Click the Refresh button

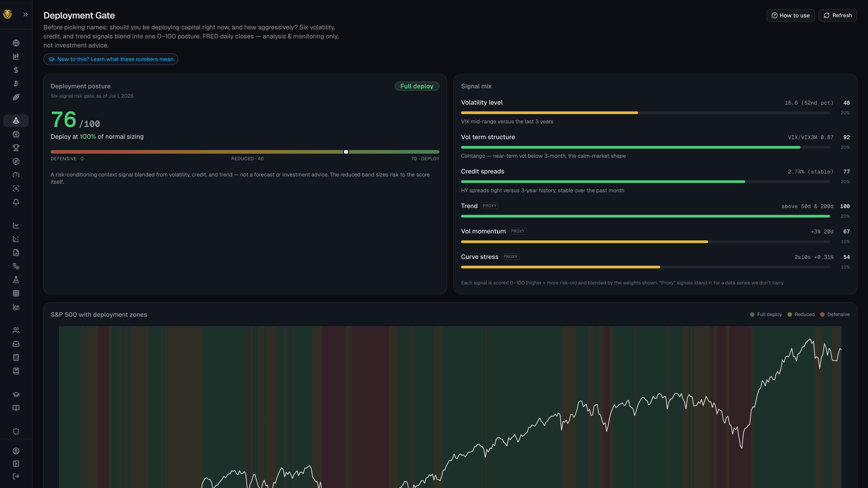coord(837,16)
